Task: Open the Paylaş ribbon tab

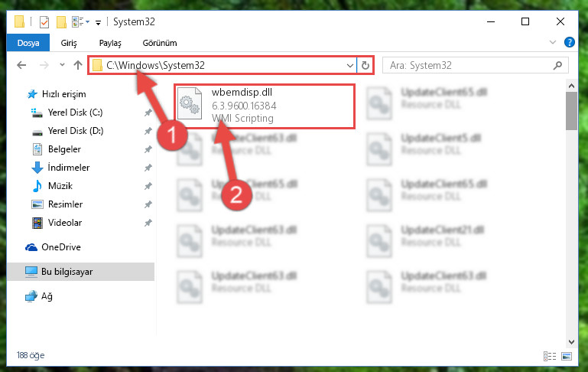Action: click(110, 43)
